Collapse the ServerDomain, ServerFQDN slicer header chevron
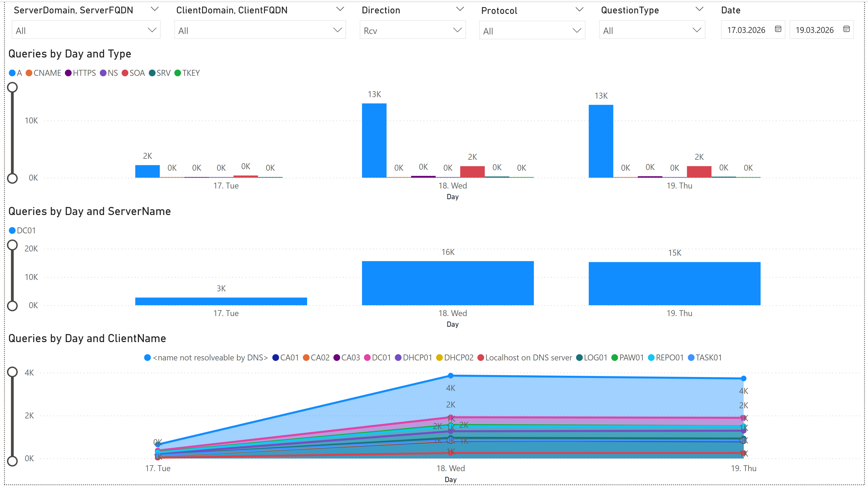The height and width of the screenshot is (487, 868). 155,9
